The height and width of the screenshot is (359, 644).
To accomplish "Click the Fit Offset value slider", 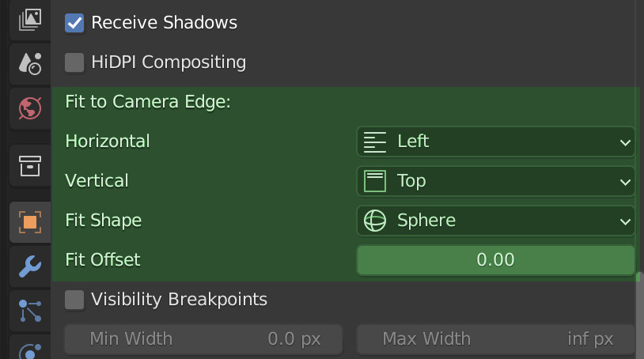I will click(x=496, y=260).
